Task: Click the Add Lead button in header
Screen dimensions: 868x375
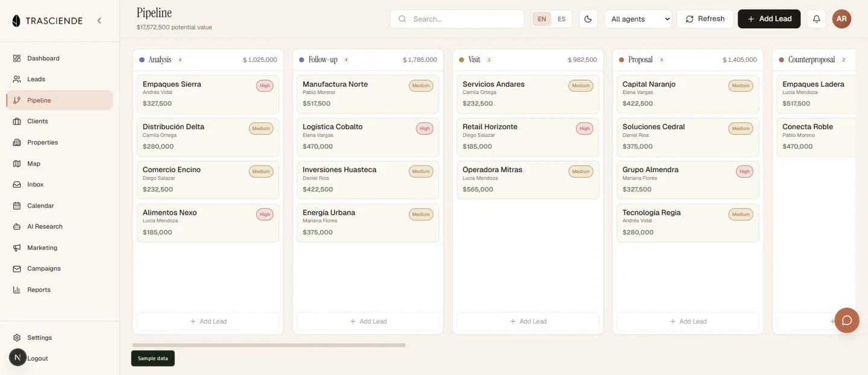Action: tap(769, 19)
